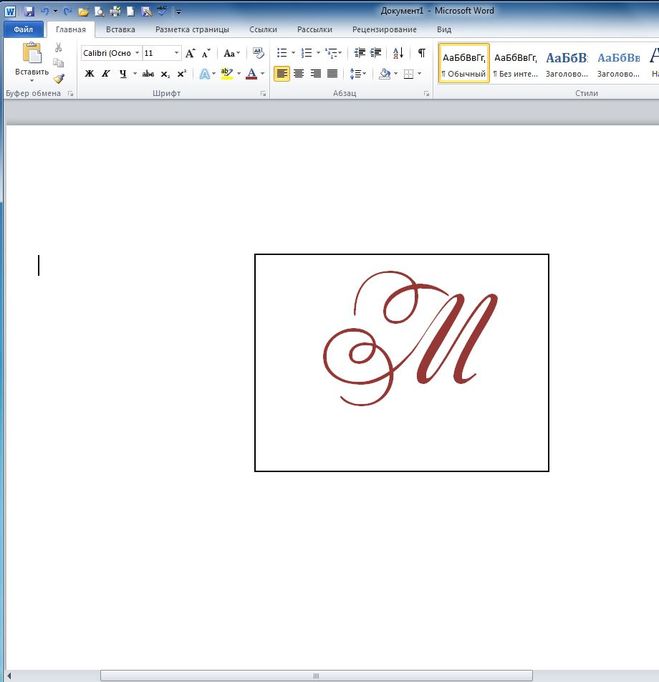Open the Разметка страницы tab
Image resolution: width=659 pixels, height=682 pixels.
(192, 30)
